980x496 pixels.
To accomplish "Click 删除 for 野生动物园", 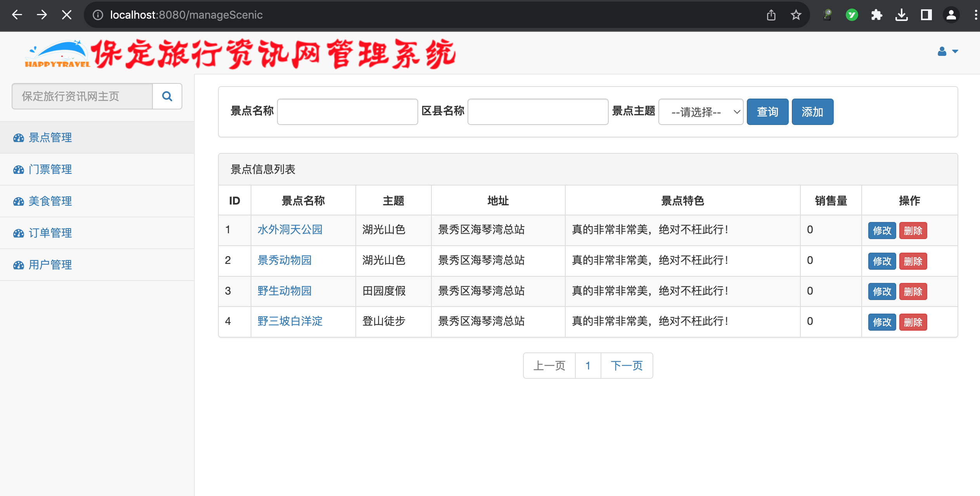I will pyautogui.click(x=913, y=291).
